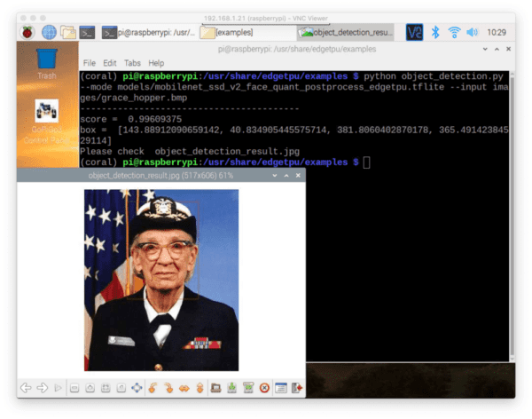Flip image vertically
The height and width of the screenshot is (419, 532).
click(199, 388)
